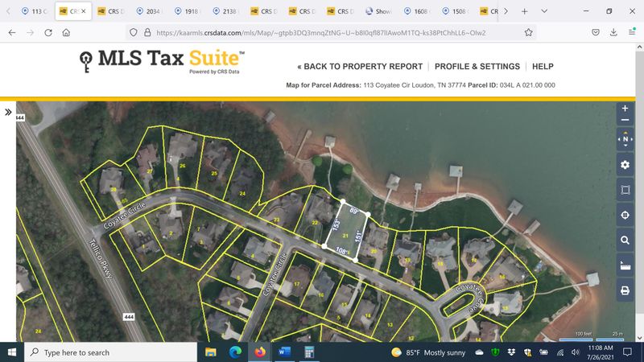
Task: Open map settings gear
Action: pos(625,165)
